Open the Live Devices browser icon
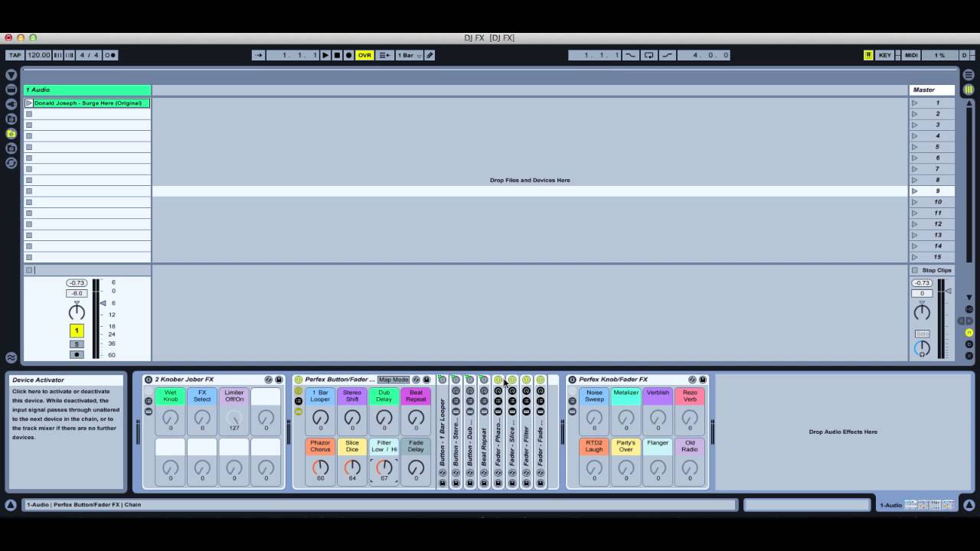 coord(11,90)
